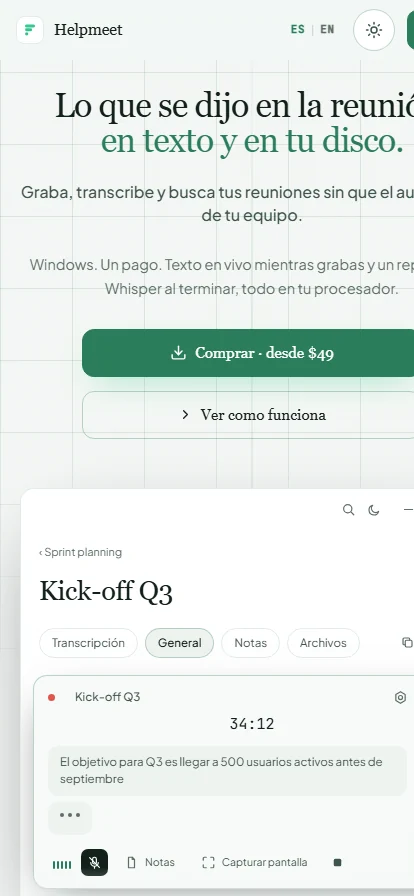This screenshot has width=414, height=896.
Task: Switch to the Transcripción tab
Action: click(x=88, y=643)
